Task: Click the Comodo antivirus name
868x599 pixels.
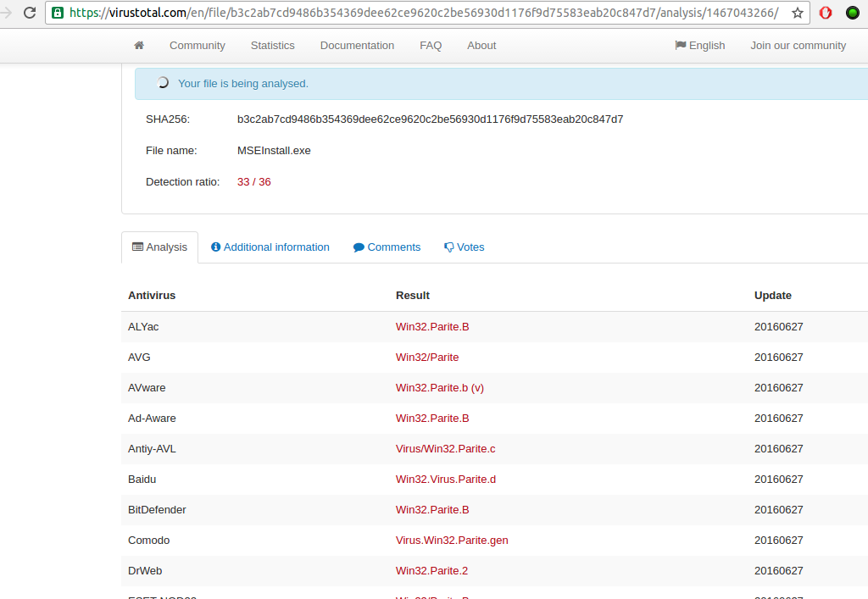Action: tap(148, 540)
